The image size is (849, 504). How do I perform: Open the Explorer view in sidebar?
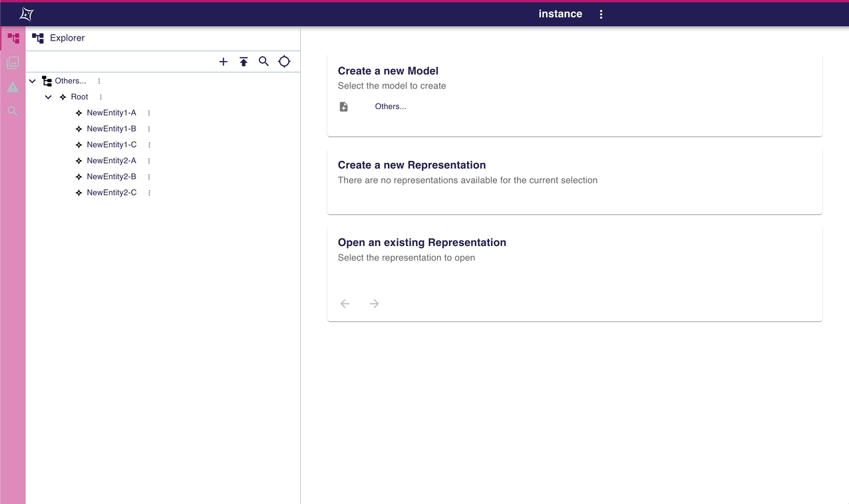coord(13,39)
